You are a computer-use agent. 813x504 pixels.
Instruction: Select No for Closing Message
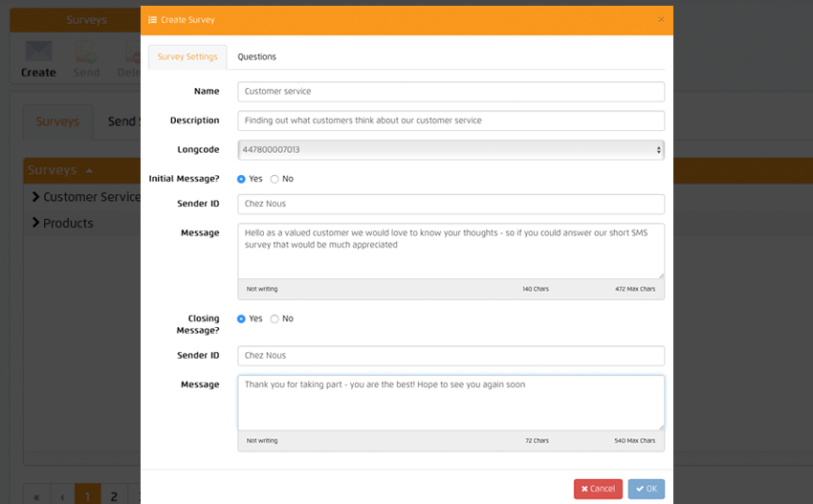tap(275, 318)
